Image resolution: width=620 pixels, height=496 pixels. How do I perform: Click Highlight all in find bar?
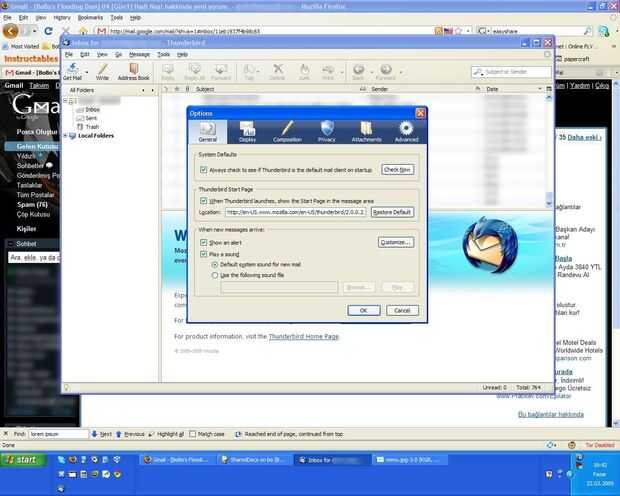point(166,434)
